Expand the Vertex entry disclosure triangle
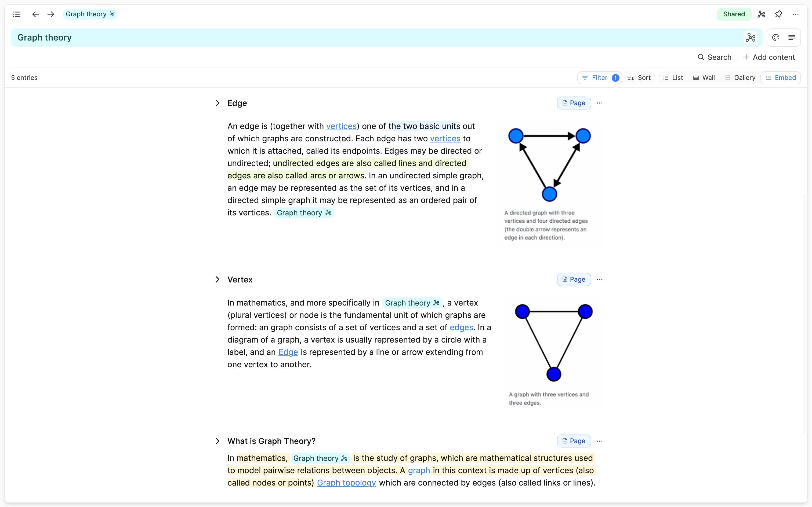 click(x=218, y=279)
